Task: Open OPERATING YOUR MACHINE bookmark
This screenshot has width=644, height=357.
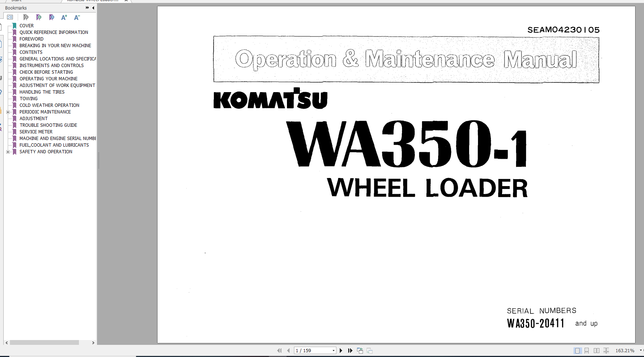Action: coord(48,79)
